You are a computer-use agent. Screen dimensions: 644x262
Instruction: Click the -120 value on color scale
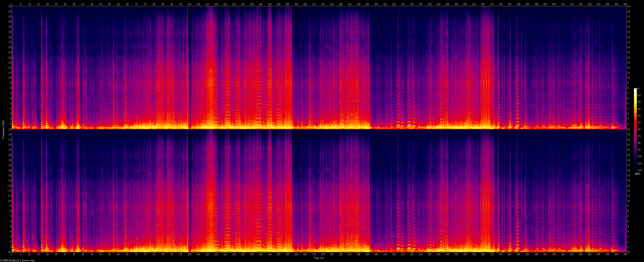pyautogui.click(x=639, y=170)
